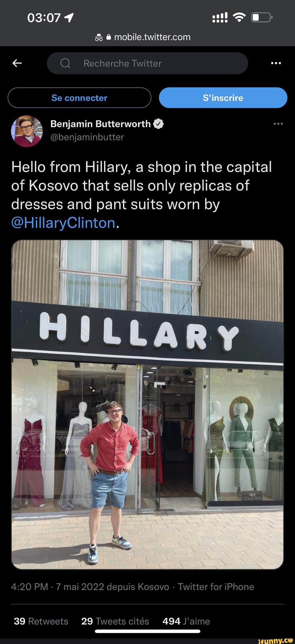The image size is (295, 644).
Task: Tap the incognito icon in address bar
Action: tap(99, 37)
